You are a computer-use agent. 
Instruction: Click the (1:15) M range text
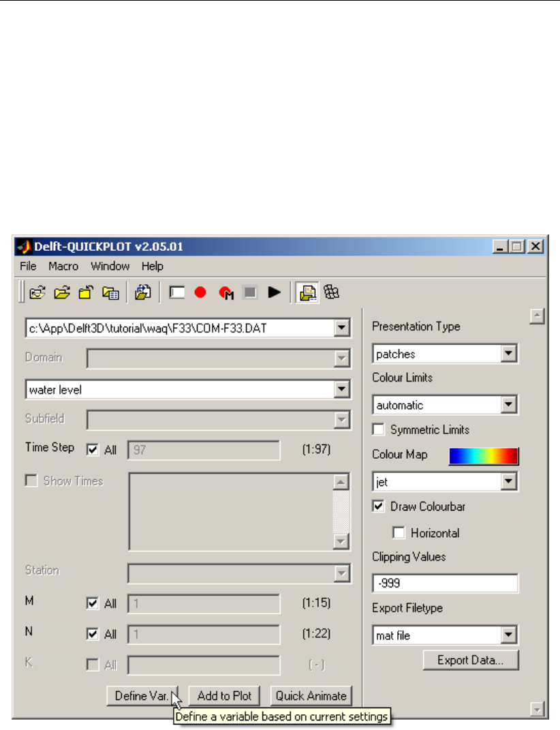316,603
